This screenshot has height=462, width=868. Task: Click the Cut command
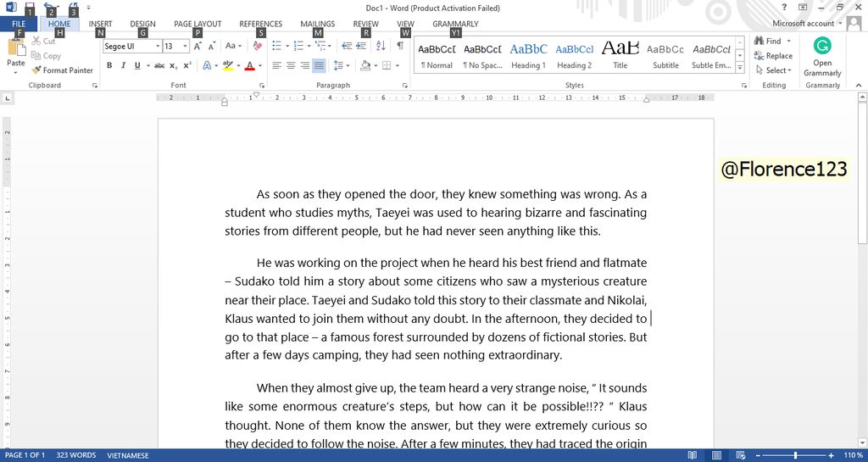(x=44, y=41)
